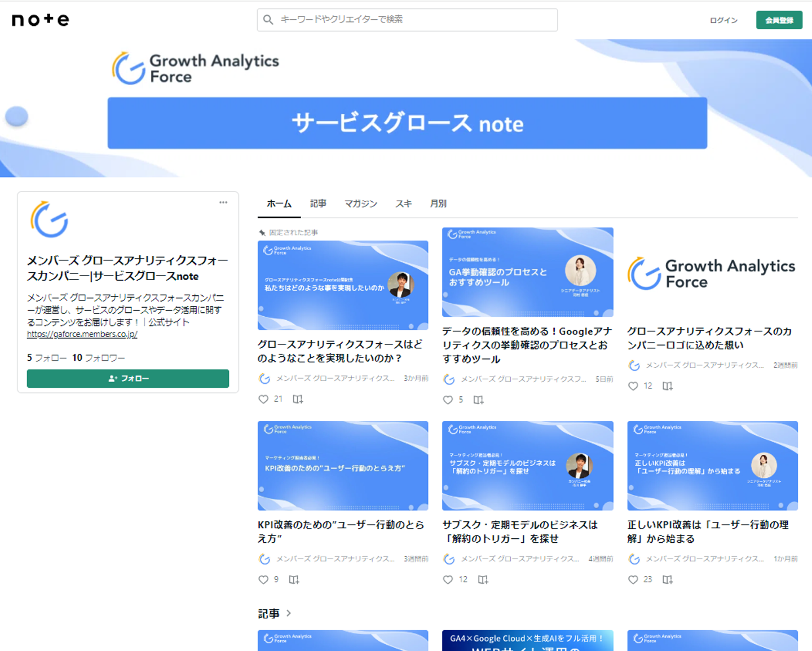Screen dimensions: 812x651
Task: Like the pinned article with 21 likes
Action: 263,399
